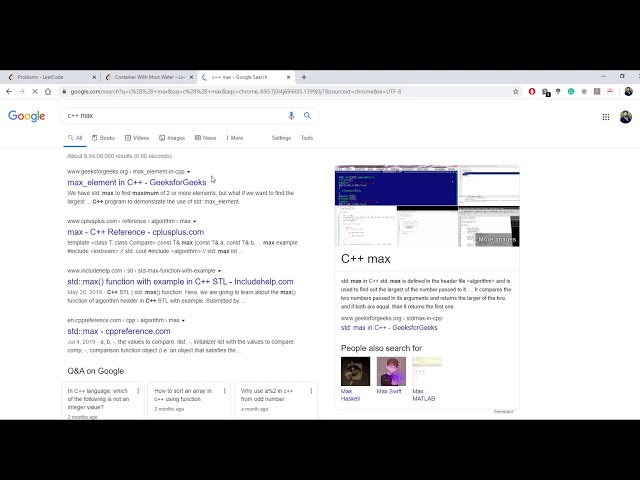
Task: Click the browser forward arrow
Action: point(22,92)
